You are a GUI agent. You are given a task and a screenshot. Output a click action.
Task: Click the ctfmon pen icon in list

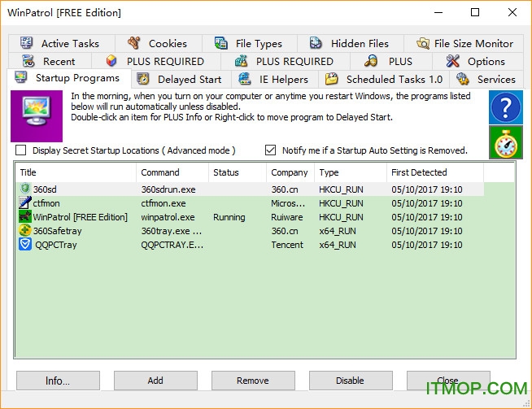pyautogui.click(x=24, y=202)
